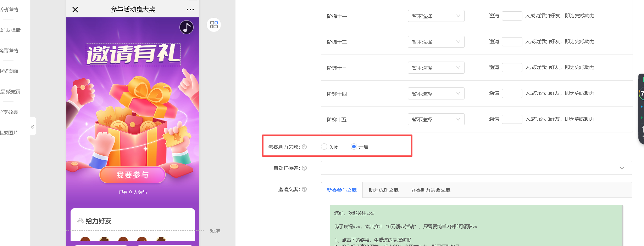The width and height of the screenshot is (644, 246).
Task: Select the 关闭 radio button
Action: pyautogui.click(x=324, y=147)
